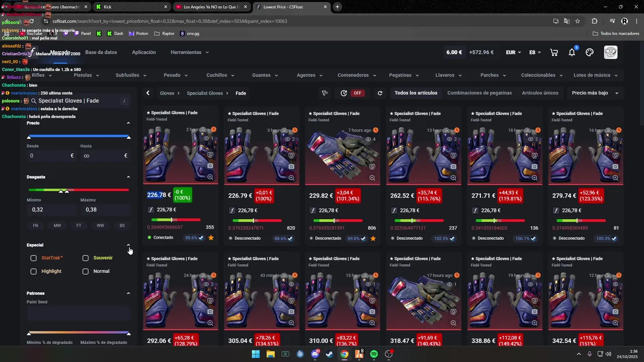Viewport: 644px width, 362px height.
Task: Open the notifications bell
Action: [572, 52]
